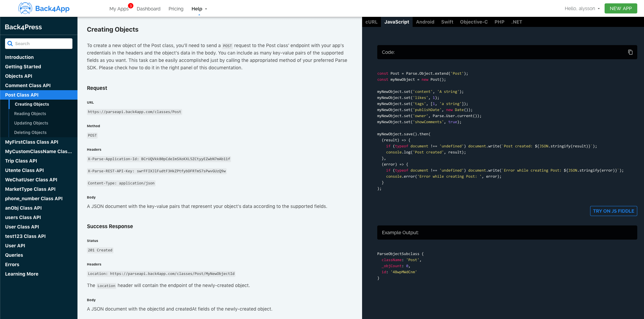The width and height of the screenshot is (644, 319).
Task: Click the Creating Objects heading
Action: [x=112, y=29]
